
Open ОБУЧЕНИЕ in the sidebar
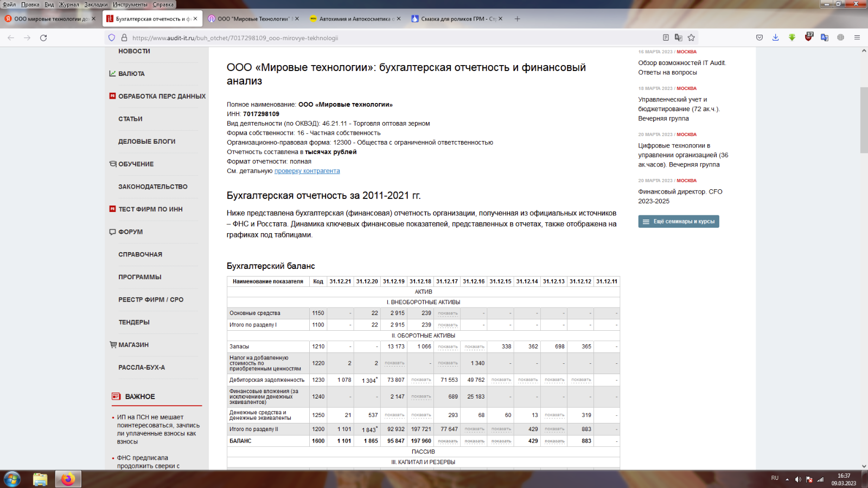coord(136,164)
